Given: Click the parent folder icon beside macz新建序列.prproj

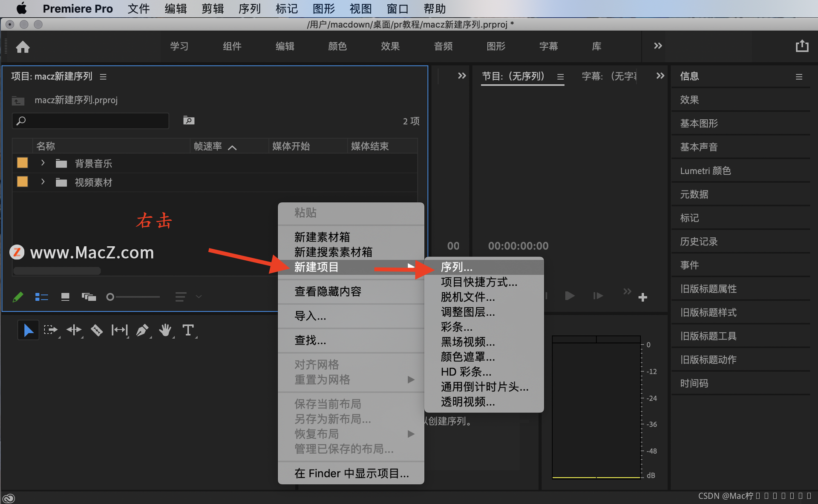Looking at the screenshot, I should coord(18,101).
